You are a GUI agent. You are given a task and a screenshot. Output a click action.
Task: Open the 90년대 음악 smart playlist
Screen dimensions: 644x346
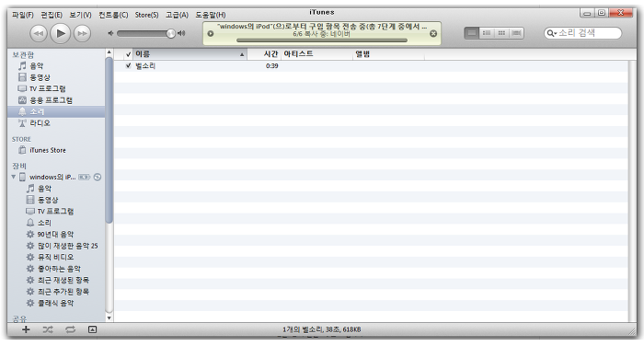point(56,235)
